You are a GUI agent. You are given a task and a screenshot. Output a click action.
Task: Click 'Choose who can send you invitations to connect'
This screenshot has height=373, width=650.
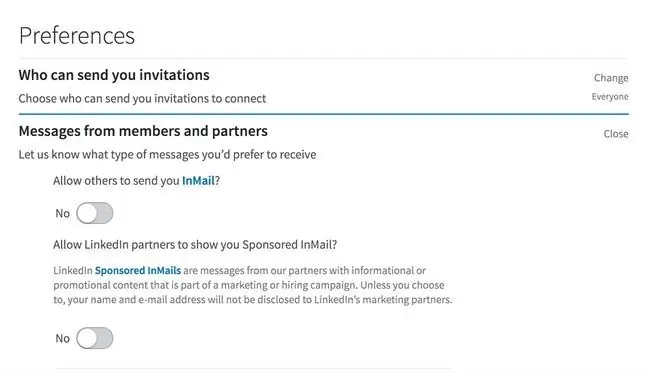(142, 99)
